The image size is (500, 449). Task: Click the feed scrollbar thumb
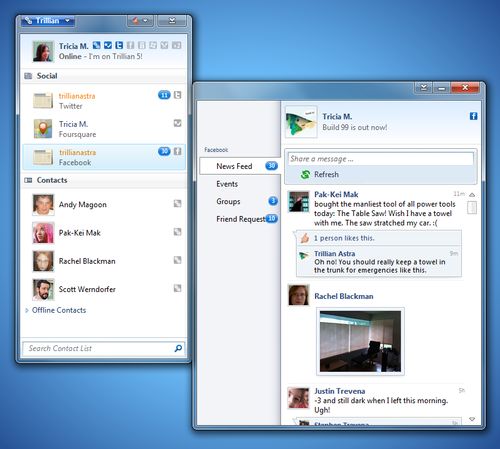pos(472,207)
